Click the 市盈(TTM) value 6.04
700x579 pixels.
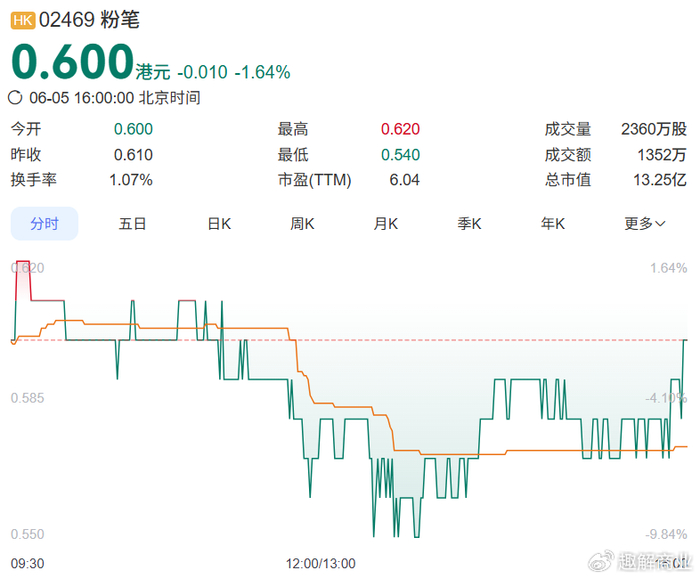pyautogui.click(x=404, y=180)
